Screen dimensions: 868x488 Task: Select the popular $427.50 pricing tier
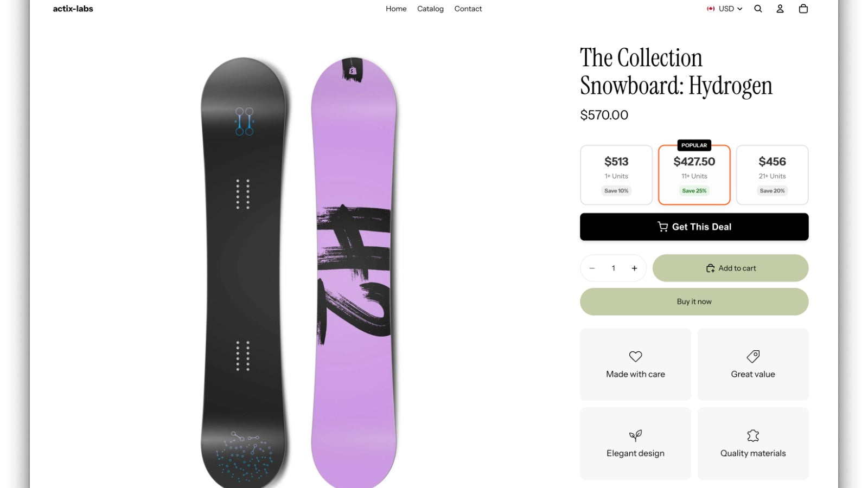point(694,175)
